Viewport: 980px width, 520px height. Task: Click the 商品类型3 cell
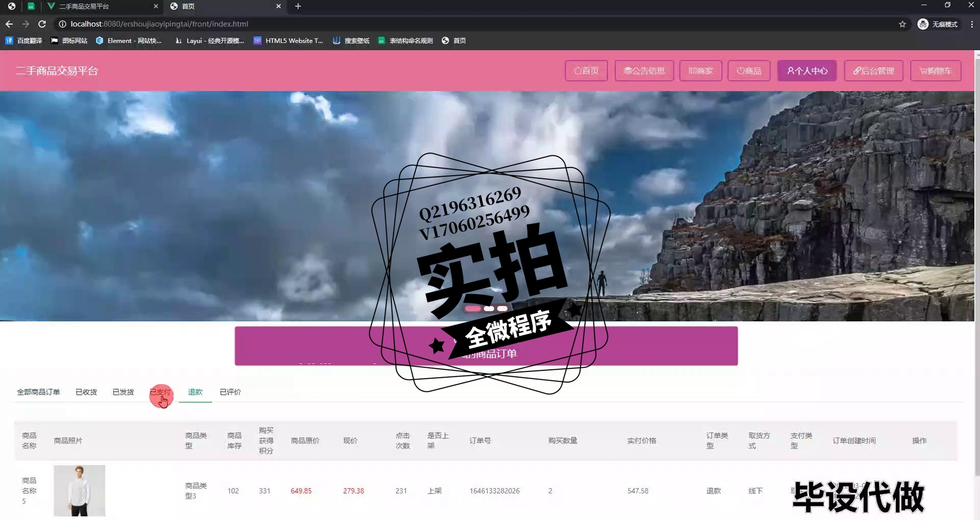(x=196, y=490)
